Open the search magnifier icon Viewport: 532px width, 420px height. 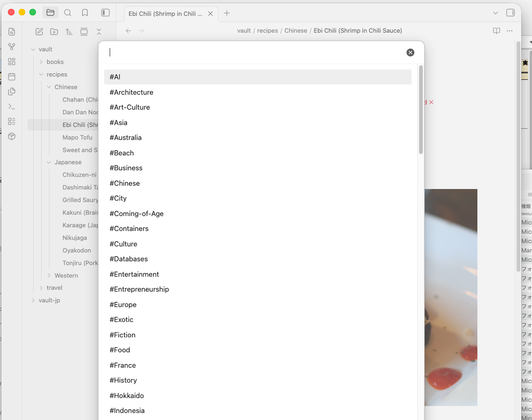point(68,13)
